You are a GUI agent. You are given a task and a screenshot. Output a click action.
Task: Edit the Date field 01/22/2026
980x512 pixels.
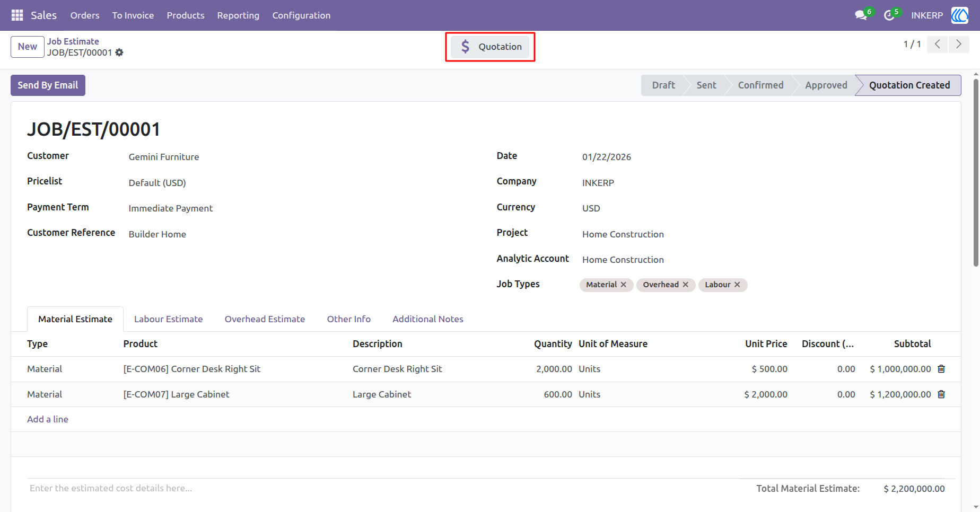point(607,157)
